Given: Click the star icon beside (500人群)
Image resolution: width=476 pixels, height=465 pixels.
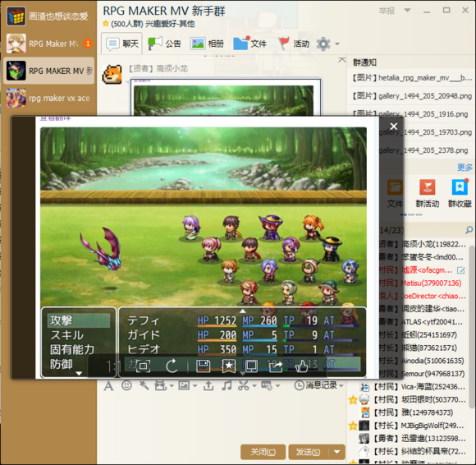Looking at the screenshot, I should [106, 23].
